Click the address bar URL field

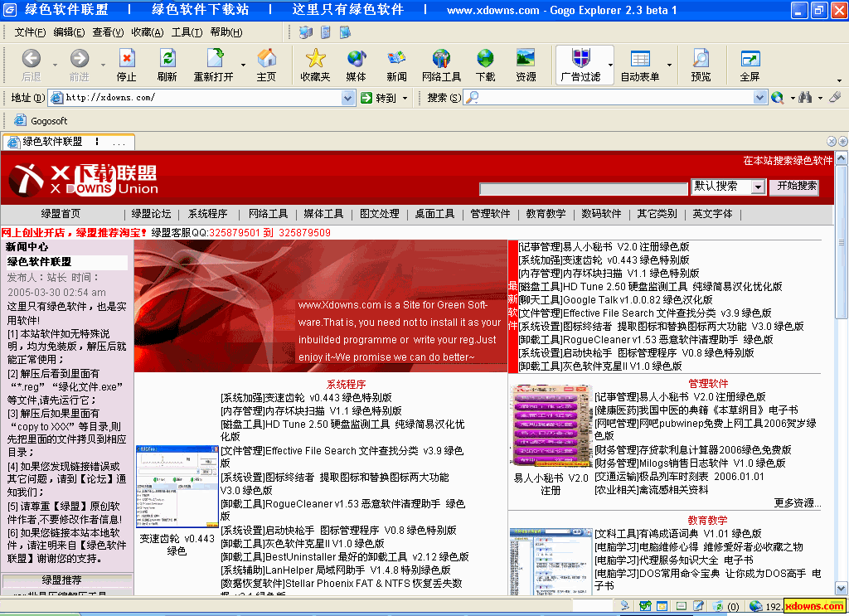[203, 98]
